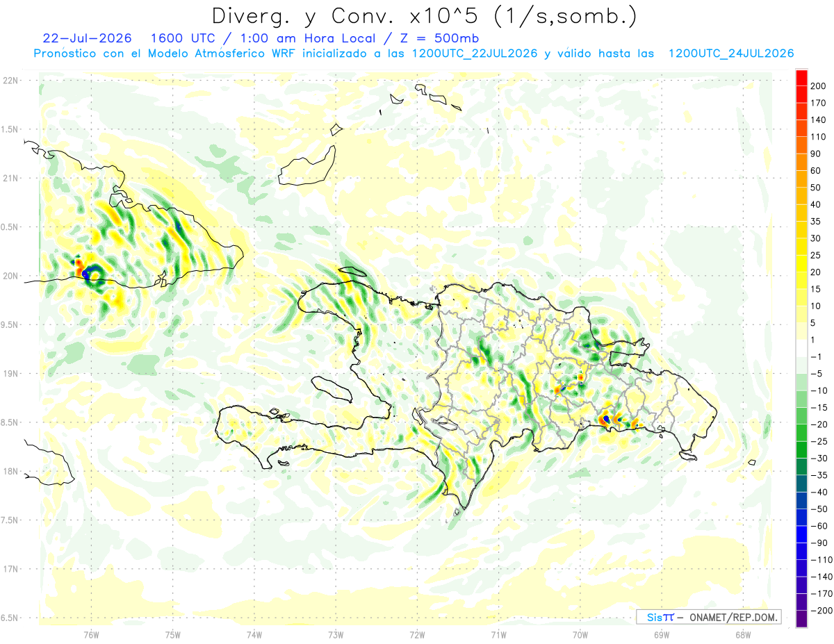834x644 pixels.
Task: Click the '-35' color scale label
Action: pos(821,475)
